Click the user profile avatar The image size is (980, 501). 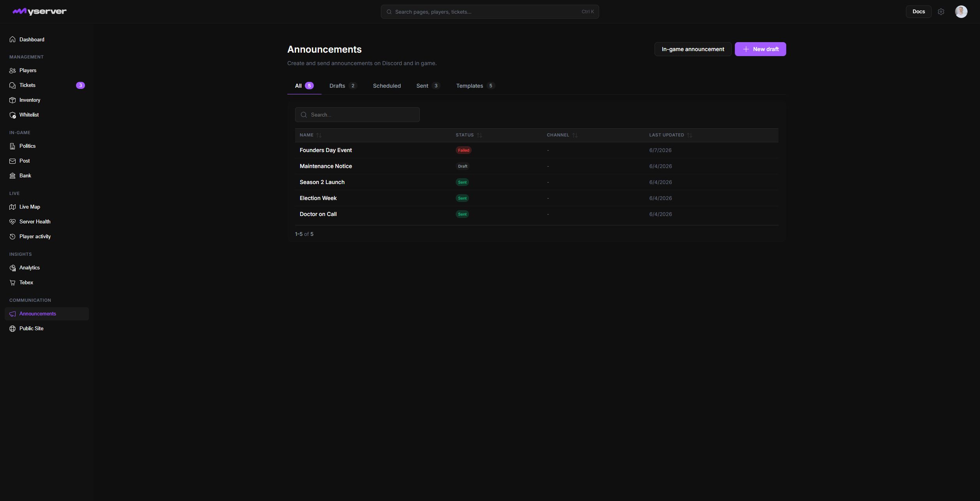coord(961,12)
